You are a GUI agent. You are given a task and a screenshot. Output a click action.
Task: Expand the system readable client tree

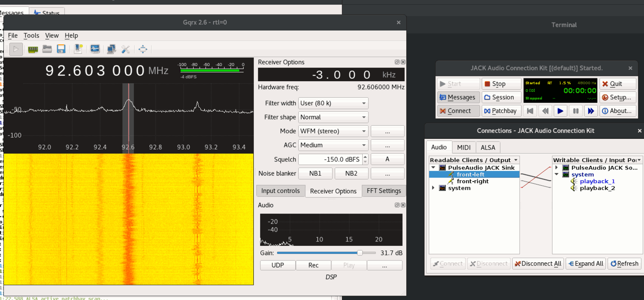pos(433,188)
